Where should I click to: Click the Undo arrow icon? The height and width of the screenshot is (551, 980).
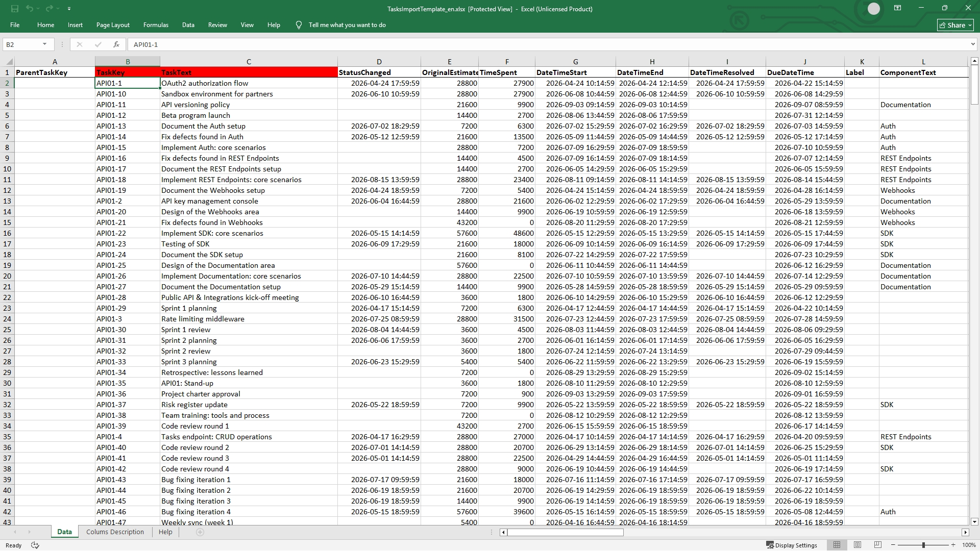pyautogui.click(x=30, y=9)
